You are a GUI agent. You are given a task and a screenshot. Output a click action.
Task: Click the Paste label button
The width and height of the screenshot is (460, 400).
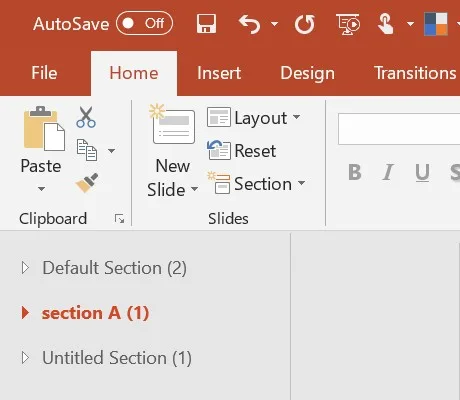tap(41, 166)
